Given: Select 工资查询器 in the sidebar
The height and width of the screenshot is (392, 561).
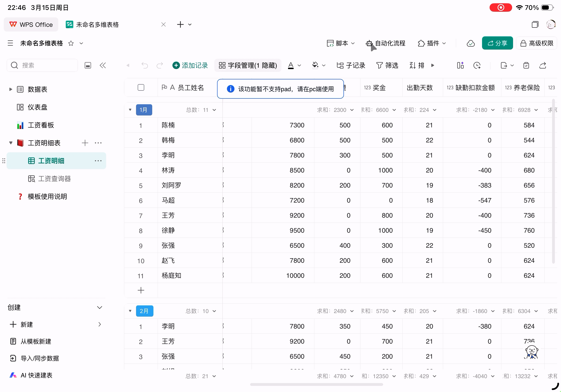Looking at the screenshot, I should coord(54,179).
